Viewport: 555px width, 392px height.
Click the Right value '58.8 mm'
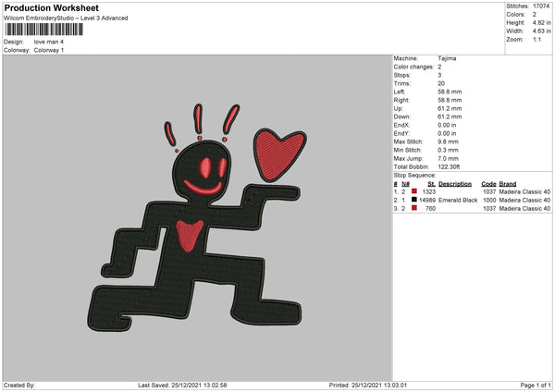pos(450,100)
